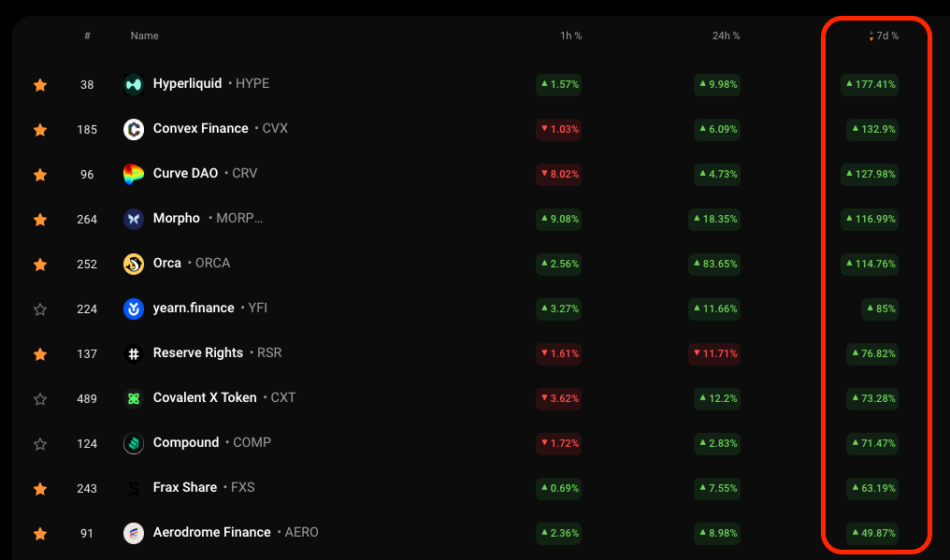Viewport: 950px width, 560px height.
Task: Open the Covalent X Token page
Action: click(205, 397)
